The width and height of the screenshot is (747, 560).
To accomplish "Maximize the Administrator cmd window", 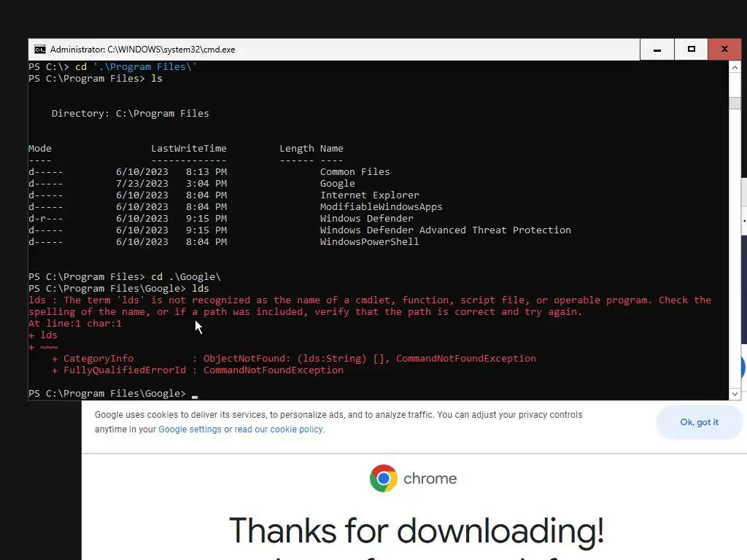I will tap(692, 50).
